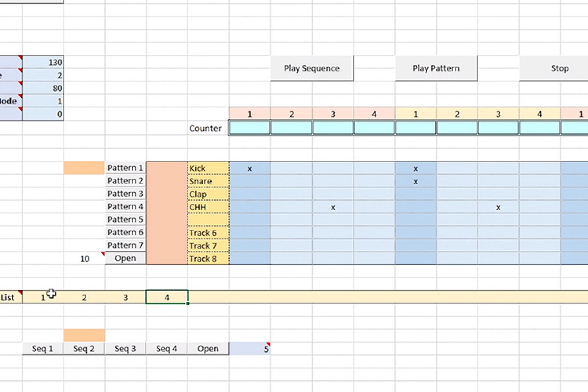This screenshot has width=588, height=392.
Task: Select the Seq 3 button
Action: (125, 349)
